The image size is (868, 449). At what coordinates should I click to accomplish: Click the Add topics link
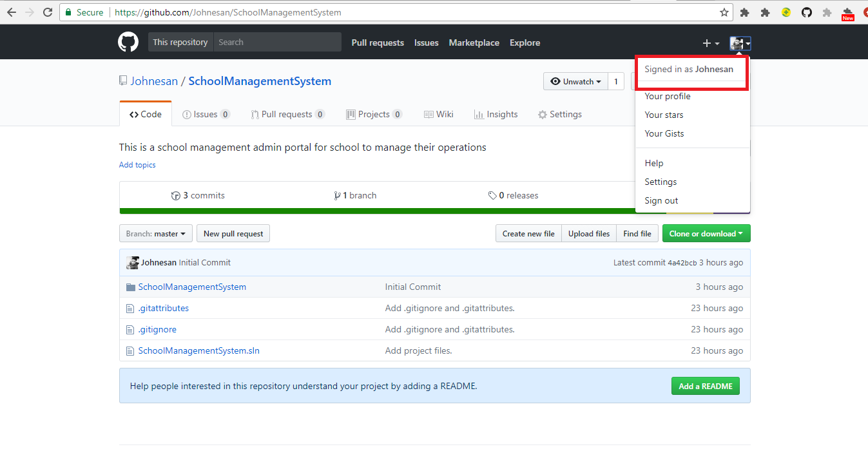pos(137,165)
